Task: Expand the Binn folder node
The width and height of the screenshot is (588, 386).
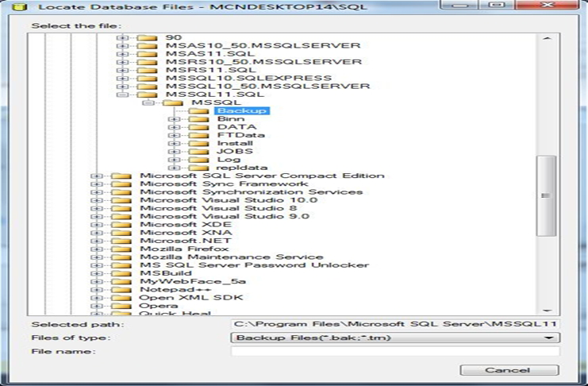Action: point(173,119)
